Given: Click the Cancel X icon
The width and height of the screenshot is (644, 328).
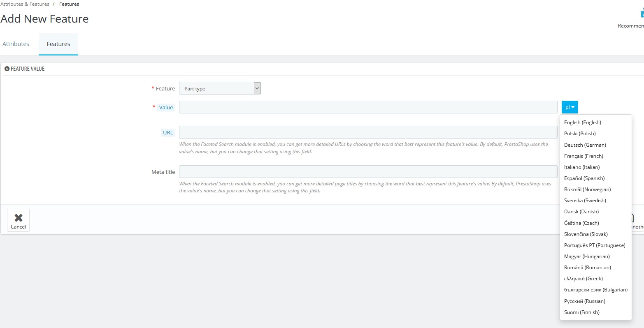Looking at the screenshot, I should (18, 218).
